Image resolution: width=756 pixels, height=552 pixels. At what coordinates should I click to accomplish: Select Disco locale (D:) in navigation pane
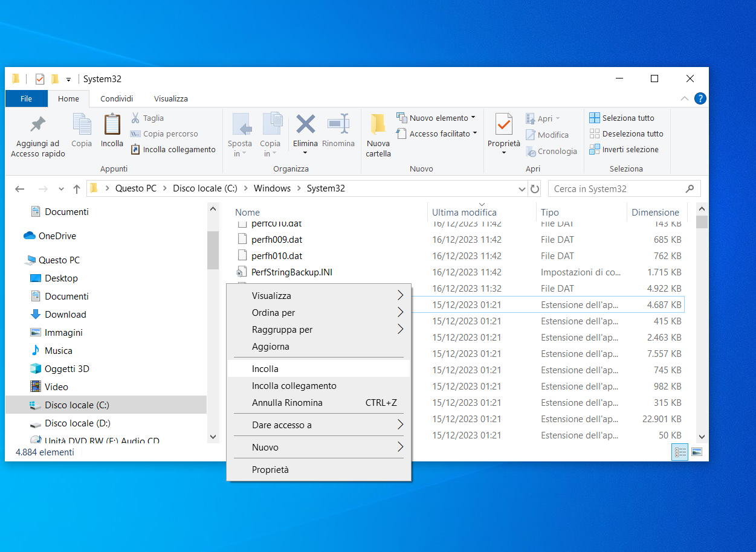(77, 423)
